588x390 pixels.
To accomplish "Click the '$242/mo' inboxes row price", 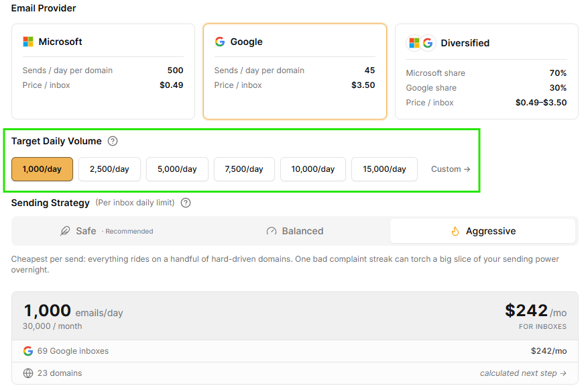I will tap(548, 351).
